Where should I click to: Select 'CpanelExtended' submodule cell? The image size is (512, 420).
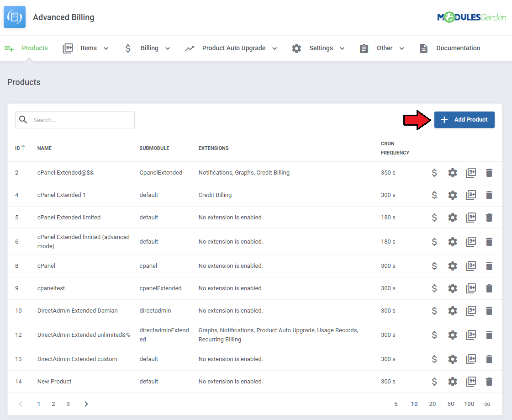coord(161,173)
